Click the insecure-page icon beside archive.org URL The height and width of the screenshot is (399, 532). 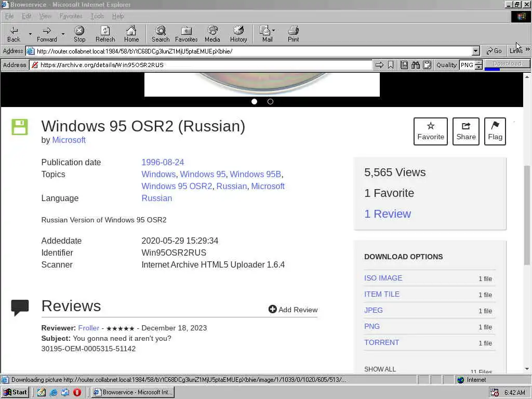pyautogui.click(x=35, y=65)
